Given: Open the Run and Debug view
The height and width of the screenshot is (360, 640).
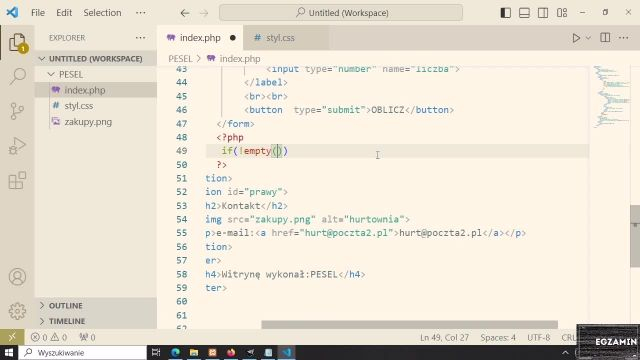Looking at the screenshot, I should click(17, 146).
